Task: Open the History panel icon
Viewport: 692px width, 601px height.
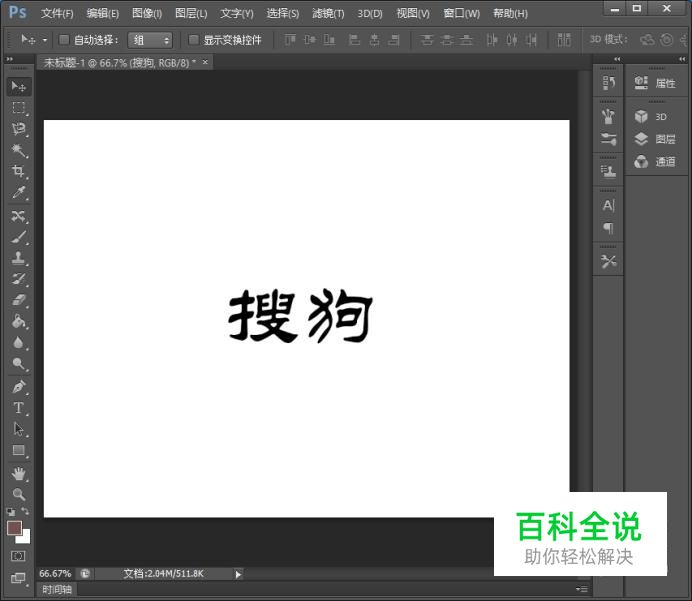Action: click(609, 83)
